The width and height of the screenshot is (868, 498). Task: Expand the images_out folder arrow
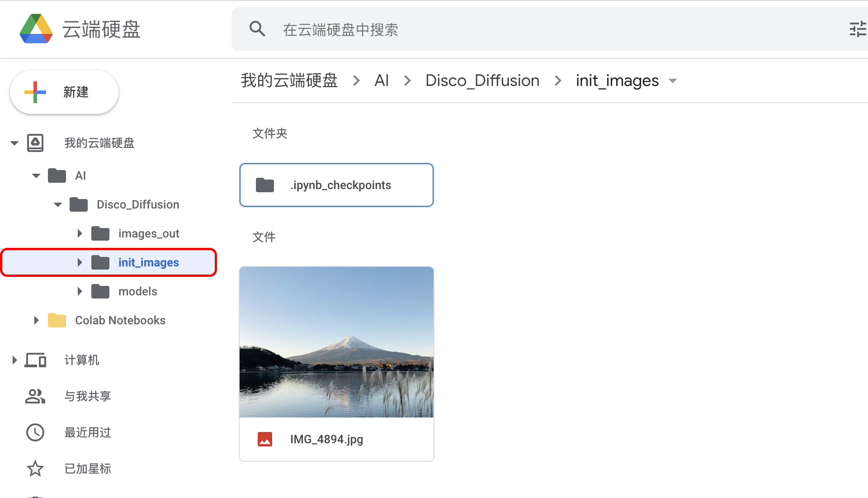pos(80,233)
